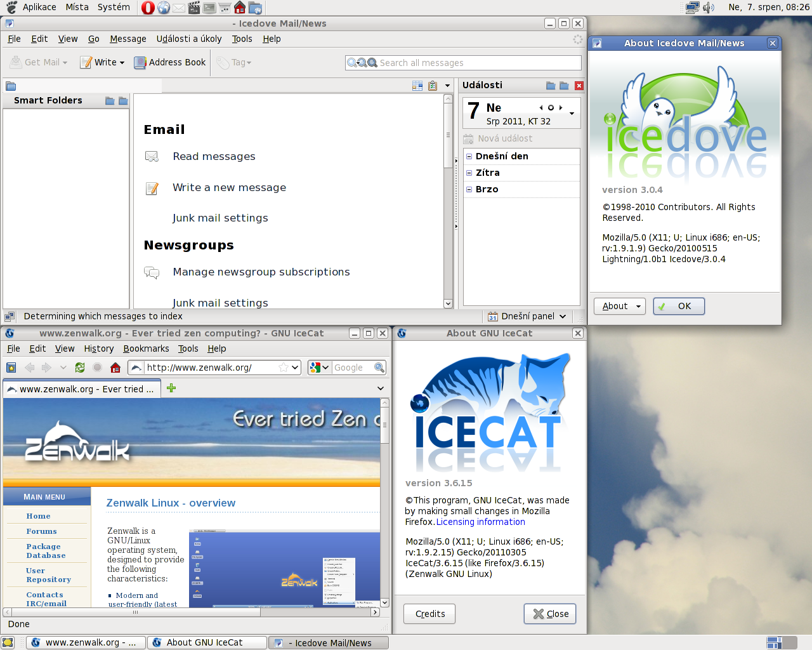This screenshot has width=812, height=650.
Task: Open the Licensing information link
Action: click(x=481, y=522)
